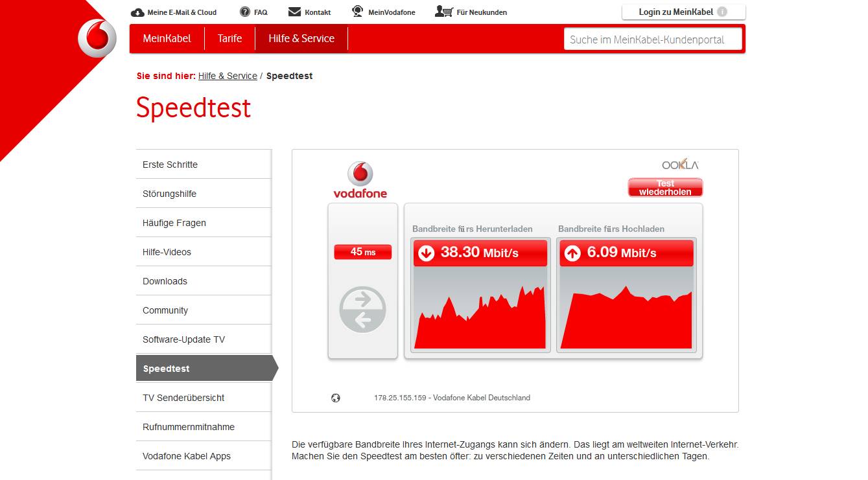Click the Speedtest page heading

tap(193, 108)
